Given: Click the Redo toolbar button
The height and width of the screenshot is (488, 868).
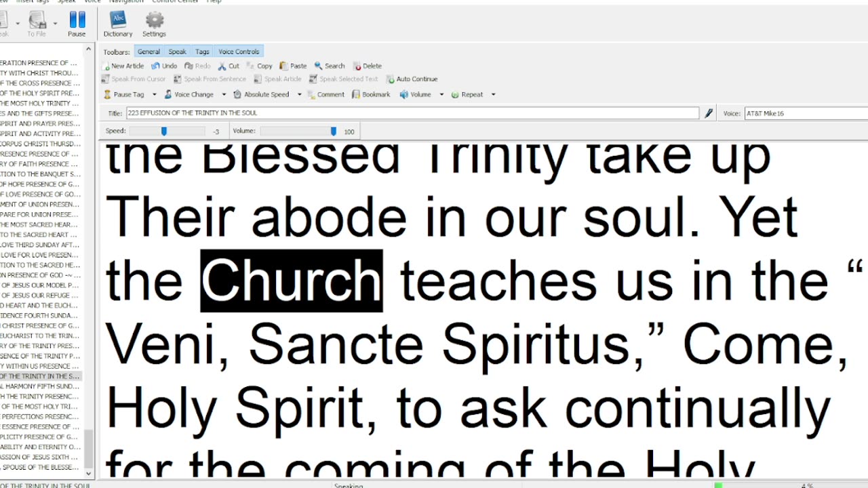Looking at the screenshot, I should pyautogui.click(x=197, y=66).
